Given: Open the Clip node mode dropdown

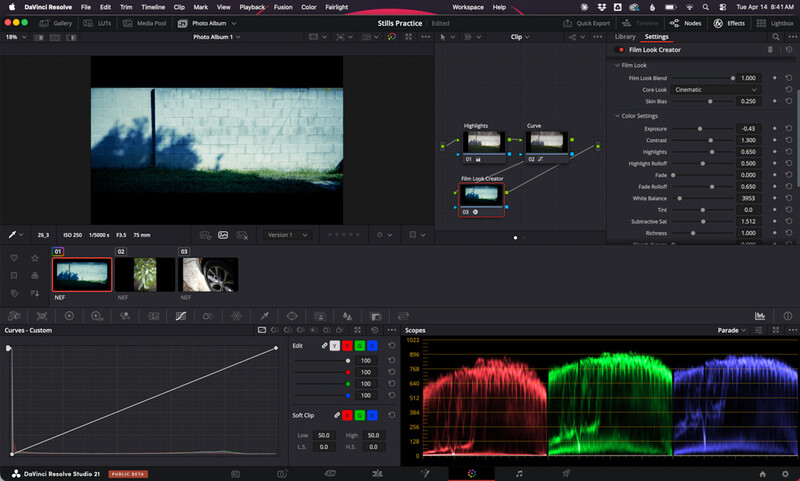Looking at the screenshot, I should (x=520, y=37).
